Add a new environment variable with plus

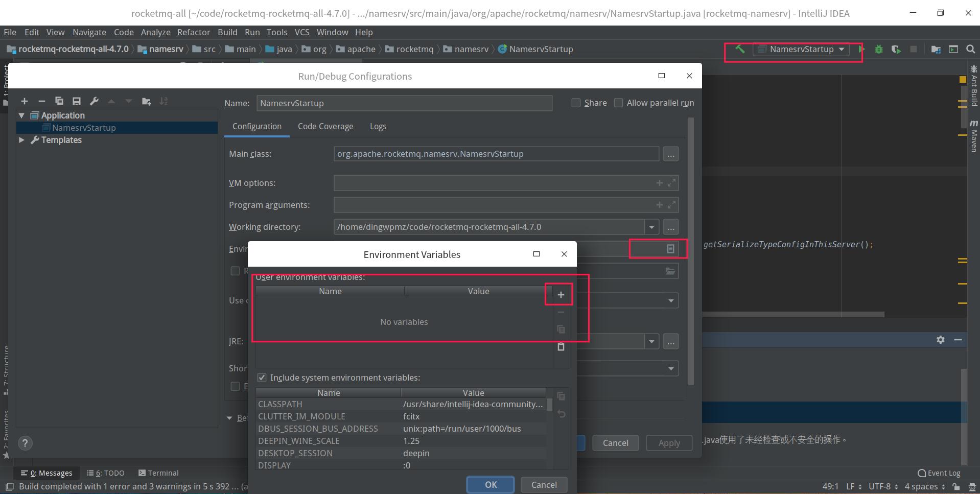click(x=560, y=294)
